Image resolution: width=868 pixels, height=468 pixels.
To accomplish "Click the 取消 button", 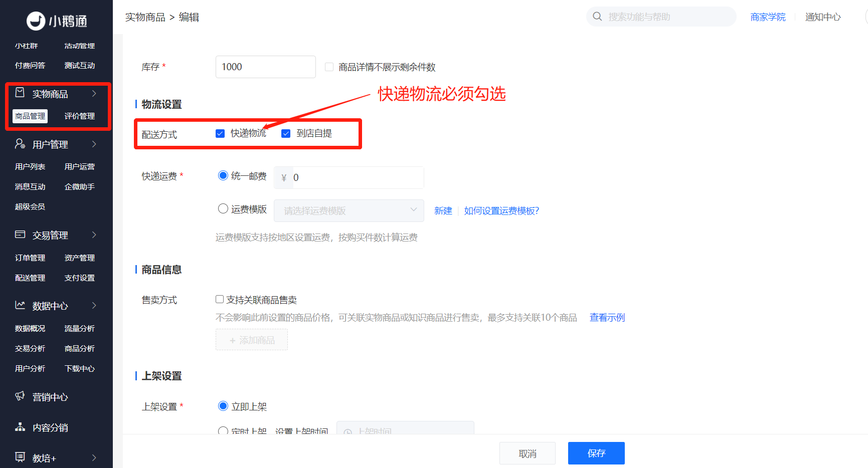I will pos(528,453).
